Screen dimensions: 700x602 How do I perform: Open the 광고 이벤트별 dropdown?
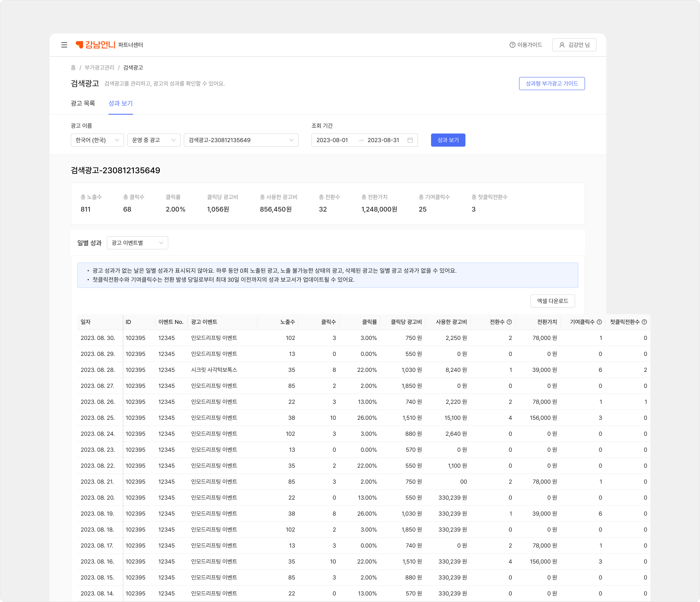(137, 243)
